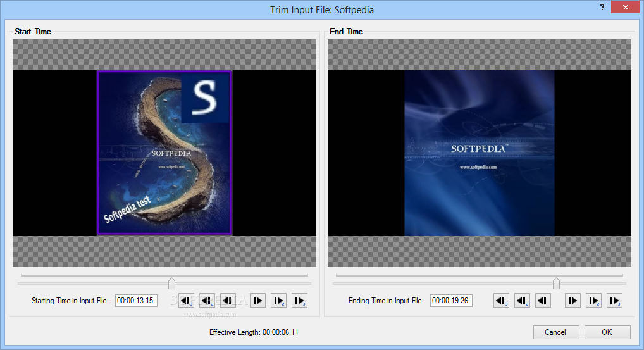This screenshot has width=644, height=350.
Task: Confirm trimming with the OK button
Action: 607,332
